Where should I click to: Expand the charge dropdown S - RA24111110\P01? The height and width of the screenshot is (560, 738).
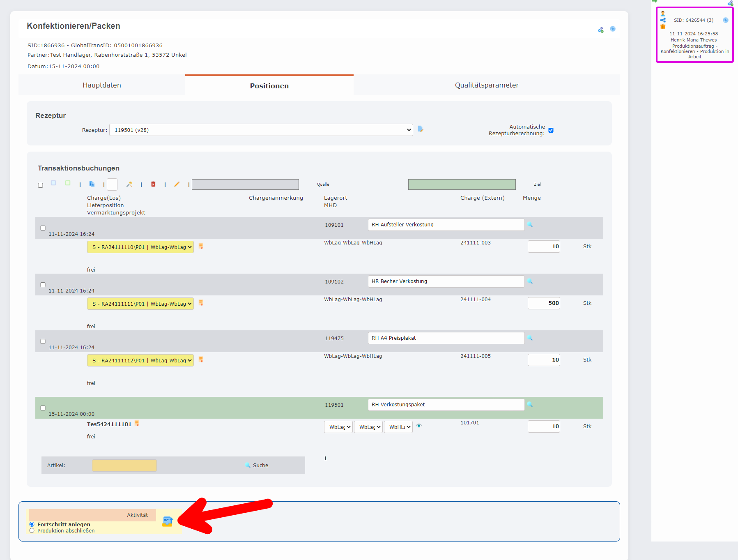140,247
